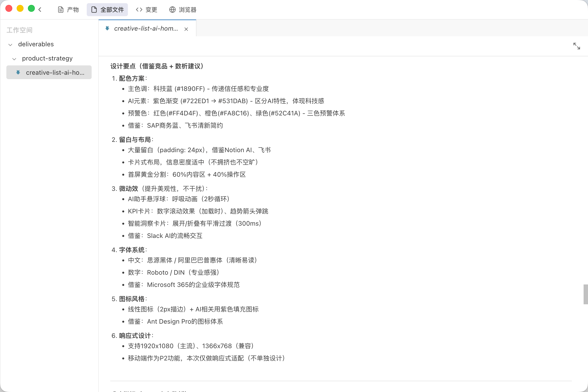Click the 图标风格 list heading
This screenshot has width=588, height=392.
132,299
